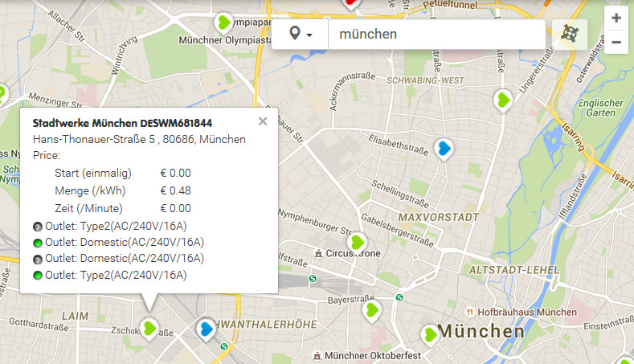Click the green charging marker at Olympiapark
634x364 pixels.
pos(224,22)
